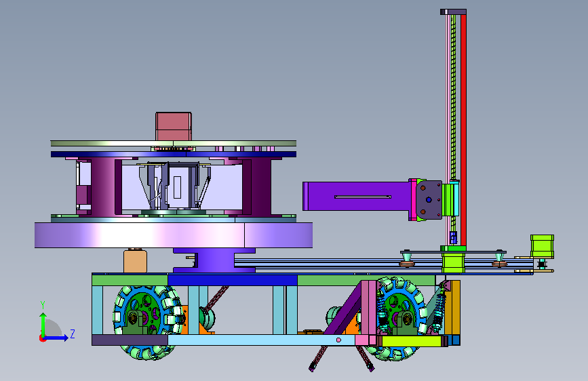Screen dimensions: 588x381
Task: Select the gray bracket plate with bolt holes
Action: pos(429,199)
